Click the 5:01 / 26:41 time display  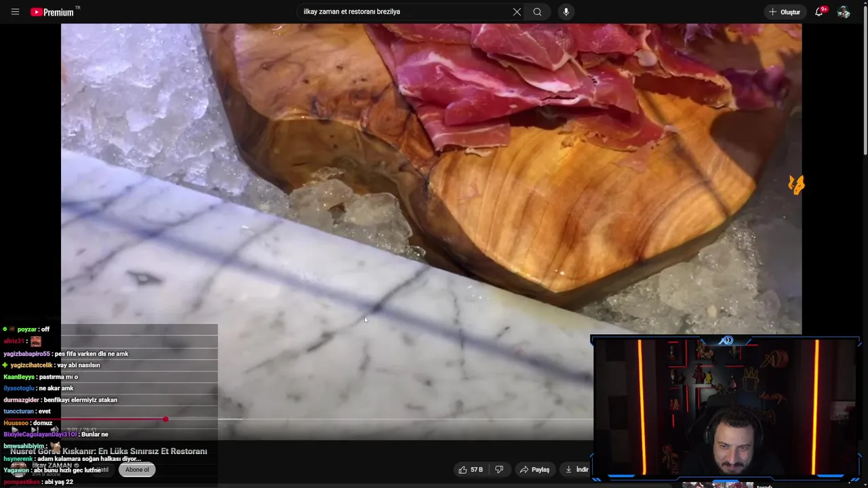pos(81,430)
